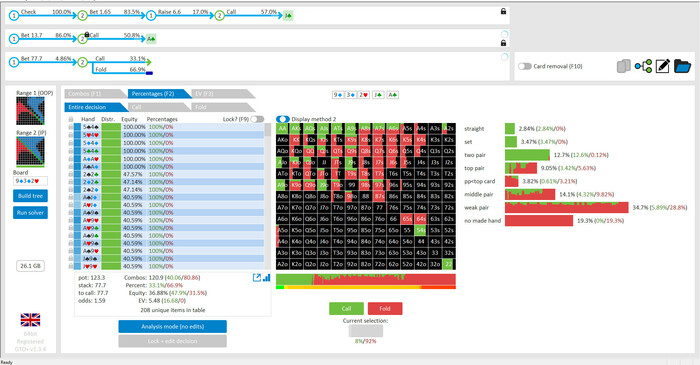The height and width of the screenshot is (365, 700).
Task: Click the spinner circle in the Bet 77.7 row
Action: click(504, 57)
